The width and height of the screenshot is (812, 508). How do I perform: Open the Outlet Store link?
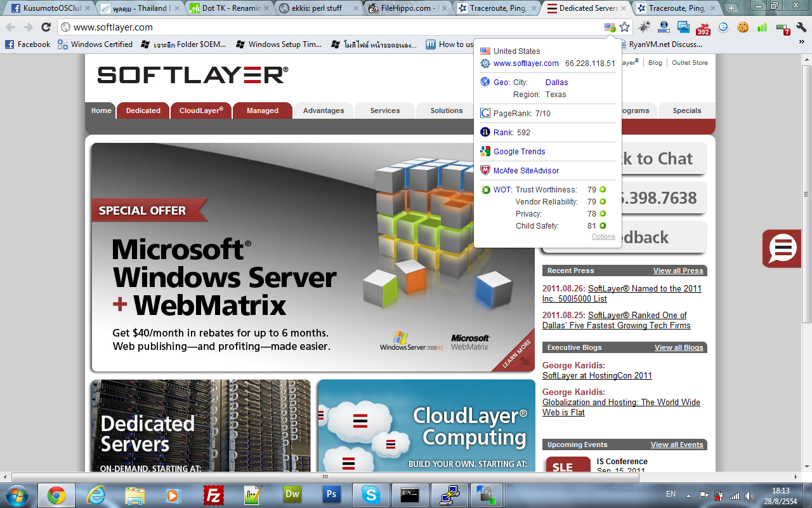690,63
